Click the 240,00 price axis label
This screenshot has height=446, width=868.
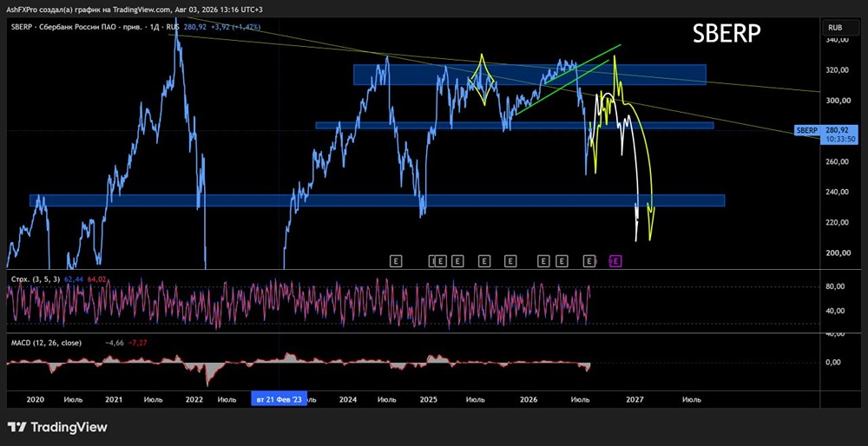(837, 192)
